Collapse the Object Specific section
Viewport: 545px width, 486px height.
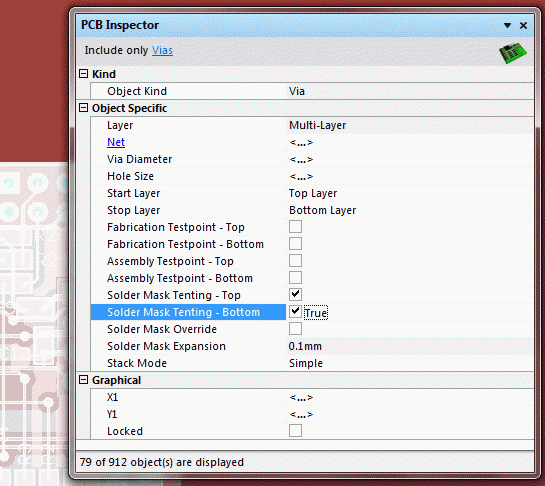click(83, 108)
